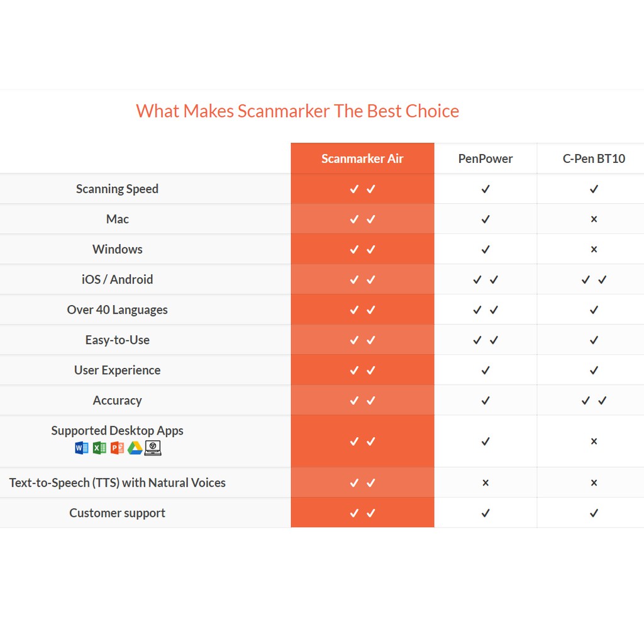Screen dimensions: 644x644
Task: Select the PenPower column header
Action: click(486, 158)
